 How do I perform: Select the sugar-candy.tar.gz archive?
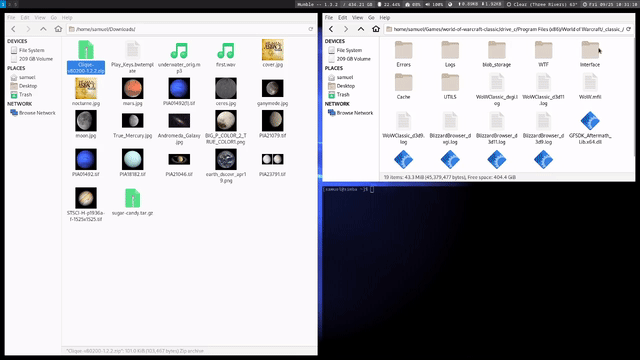point(132,202)
